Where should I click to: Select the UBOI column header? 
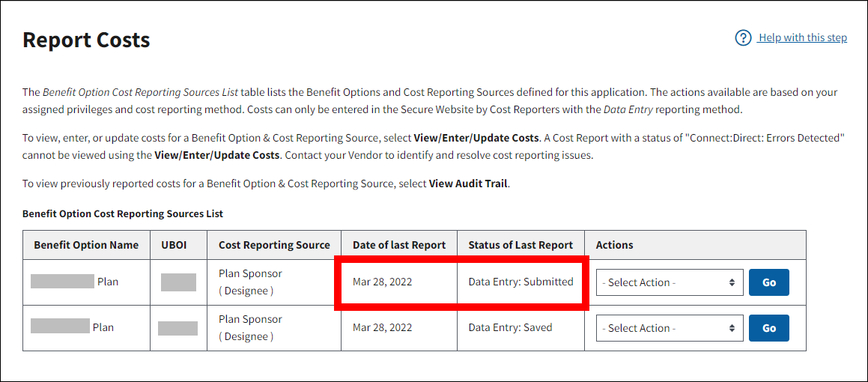click(178, 245)
